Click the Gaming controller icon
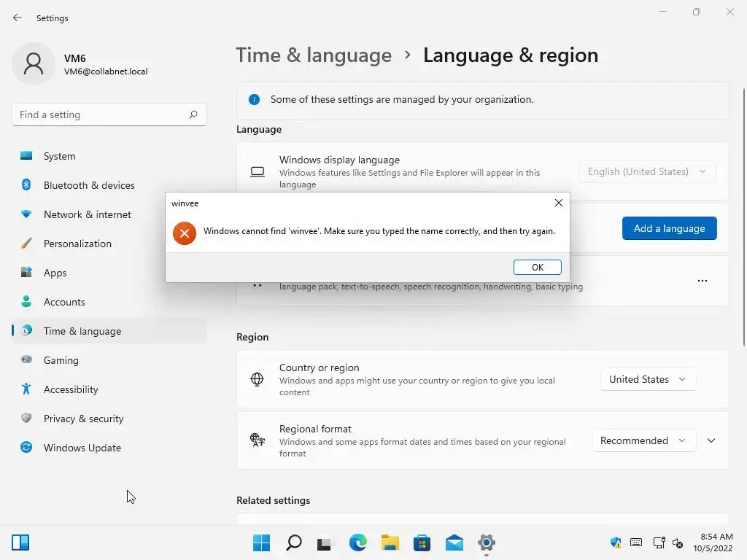 click(26, 359)
